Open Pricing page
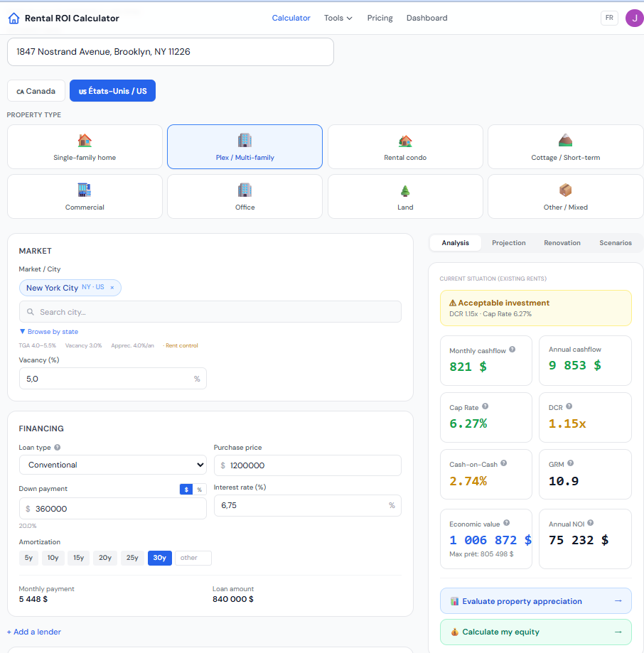The image size is (644, 653). click(x=380, y=18)
